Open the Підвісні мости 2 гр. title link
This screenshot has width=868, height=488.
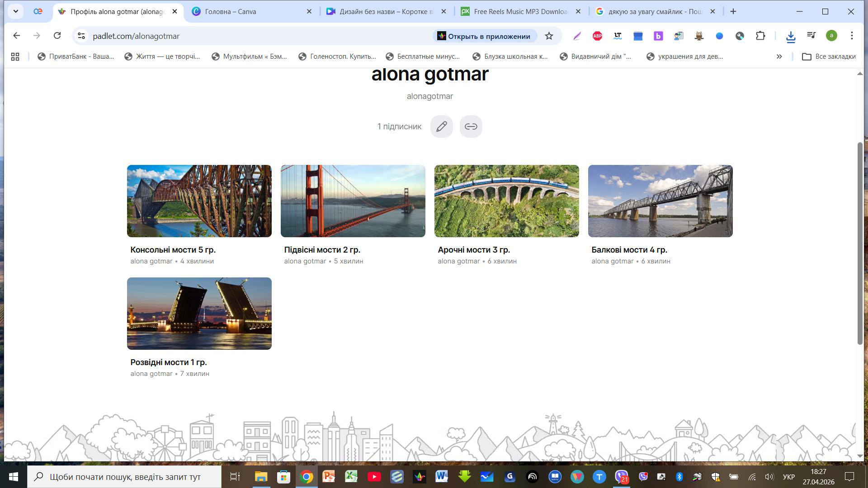pos(322,250)
